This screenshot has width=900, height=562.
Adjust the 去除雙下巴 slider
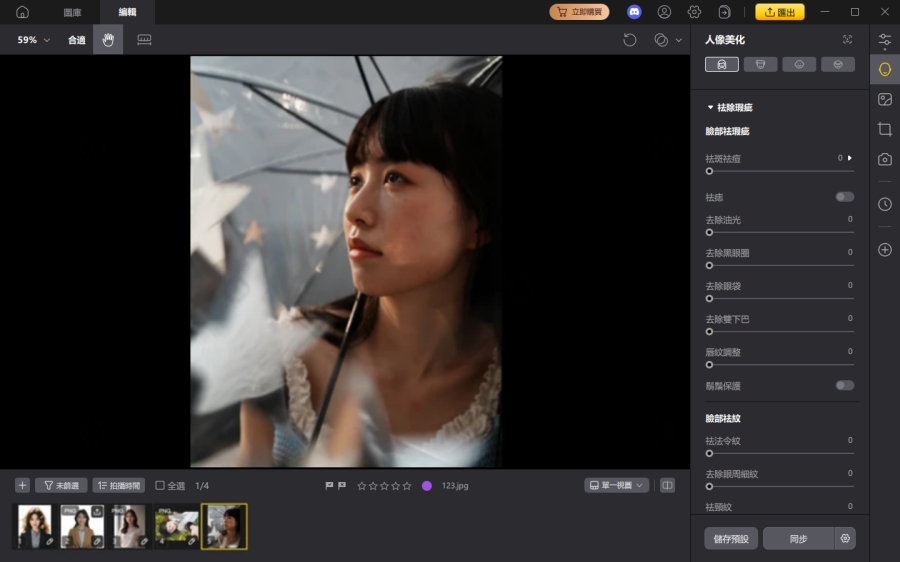781,332
